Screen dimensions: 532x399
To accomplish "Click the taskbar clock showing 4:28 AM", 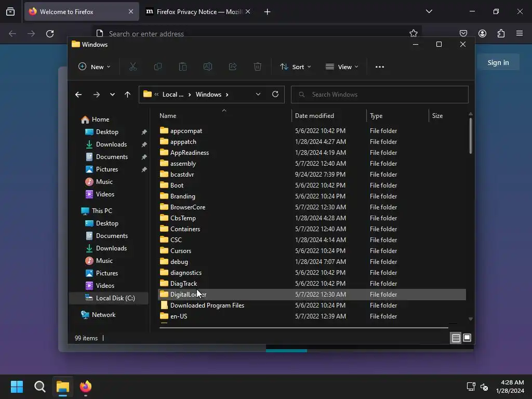I will (x=510, y=387).
